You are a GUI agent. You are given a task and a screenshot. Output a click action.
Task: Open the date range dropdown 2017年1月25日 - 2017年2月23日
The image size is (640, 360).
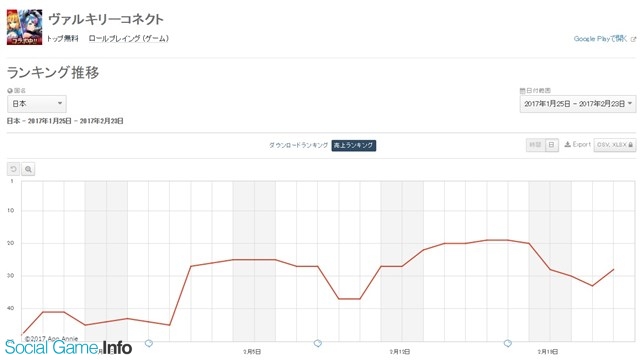coord(578,104)
